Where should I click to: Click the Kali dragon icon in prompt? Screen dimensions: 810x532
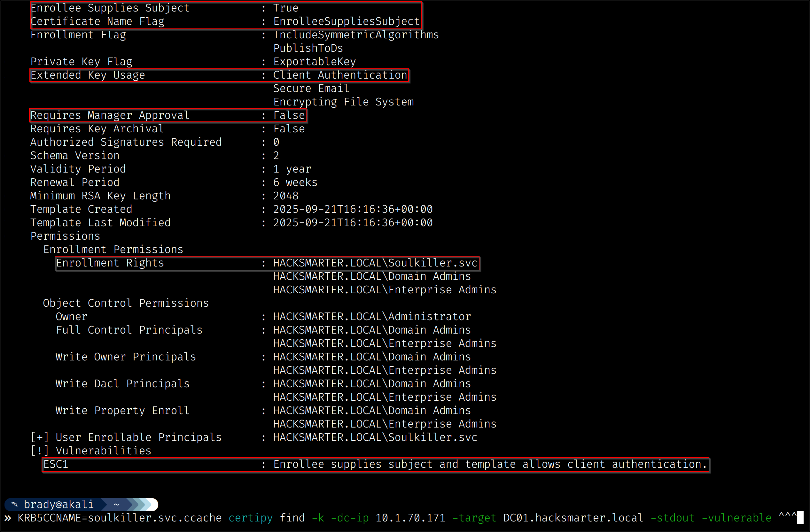14,505
